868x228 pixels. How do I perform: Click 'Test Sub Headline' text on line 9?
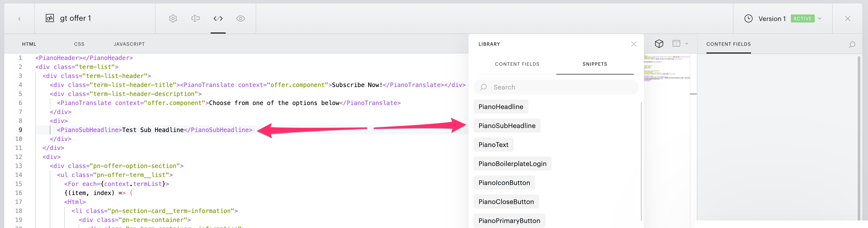pos(153,130)
